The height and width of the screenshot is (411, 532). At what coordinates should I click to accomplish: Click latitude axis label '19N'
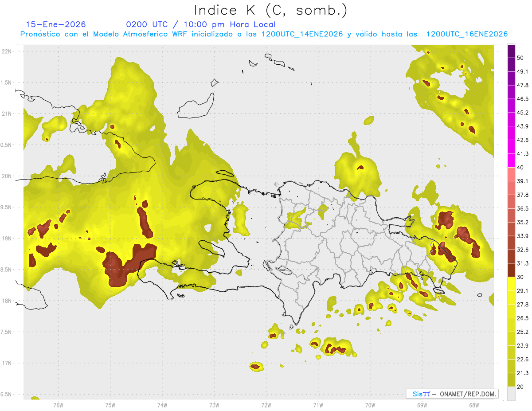[7, 238]
